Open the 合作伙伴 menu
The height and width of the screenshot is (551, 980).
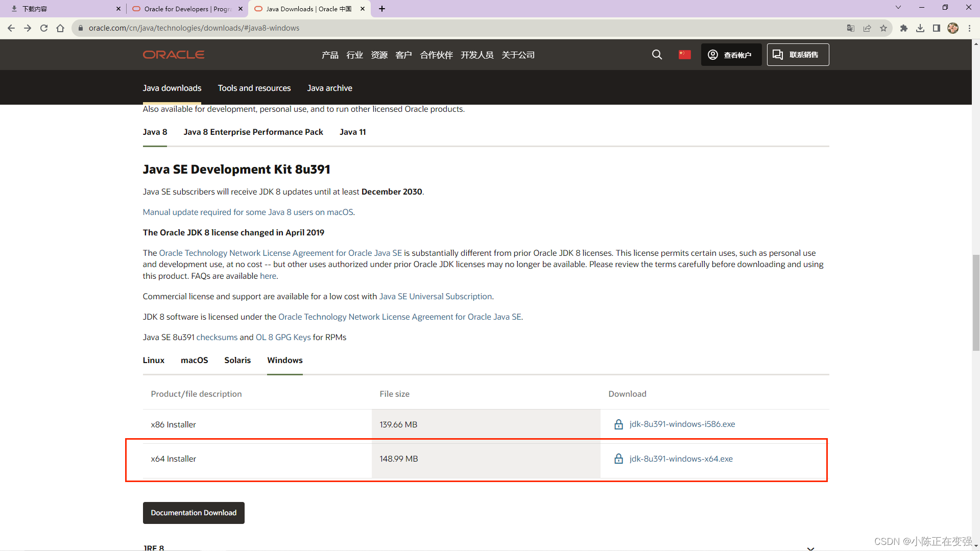click(x=436, y=55)
